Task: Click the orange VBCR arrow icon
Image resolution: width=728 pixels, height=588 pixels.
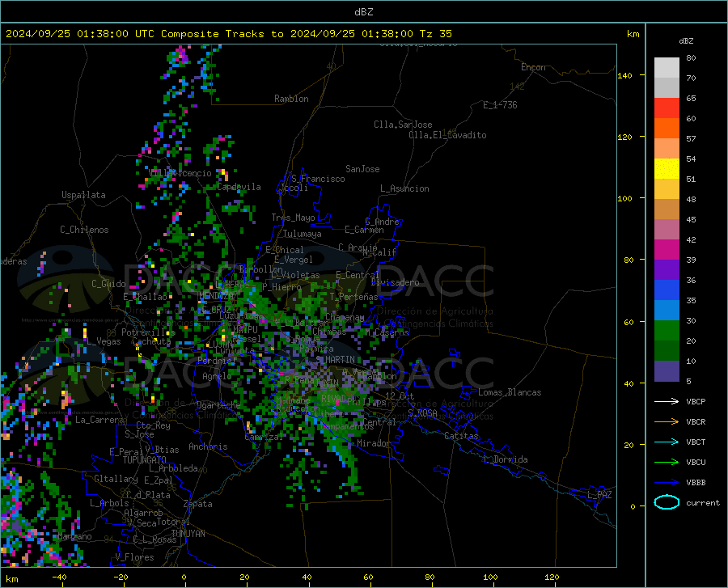Action: click(667, 421)
